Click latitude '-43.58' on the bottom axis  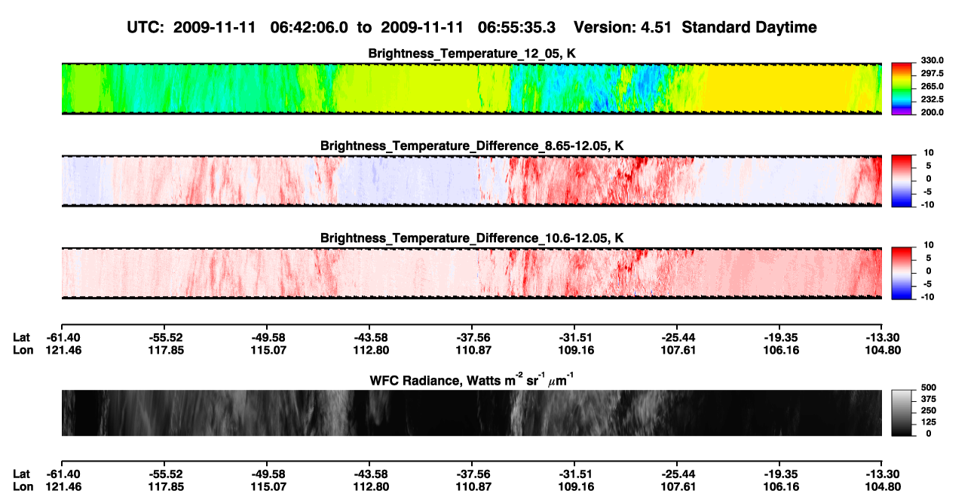coord(369,474)
